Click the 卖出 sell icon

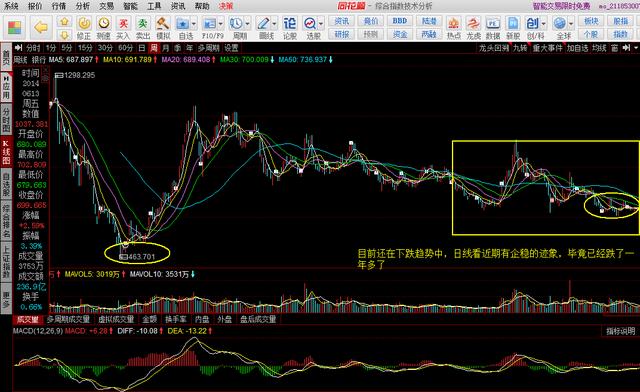tap(142, 28)
